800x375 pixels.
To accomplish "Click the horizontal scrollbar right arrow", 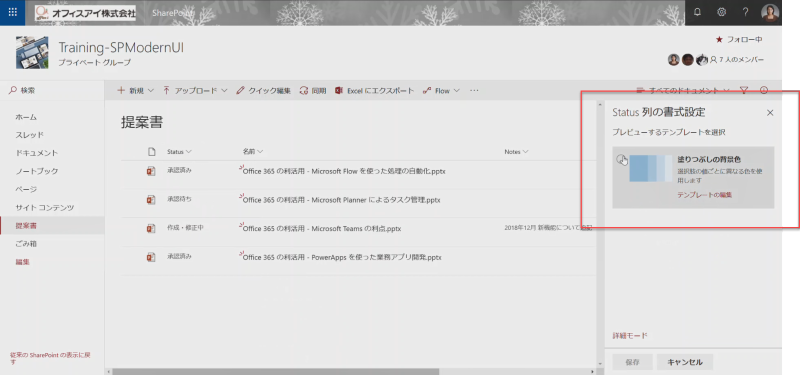I will coord(592,371).
